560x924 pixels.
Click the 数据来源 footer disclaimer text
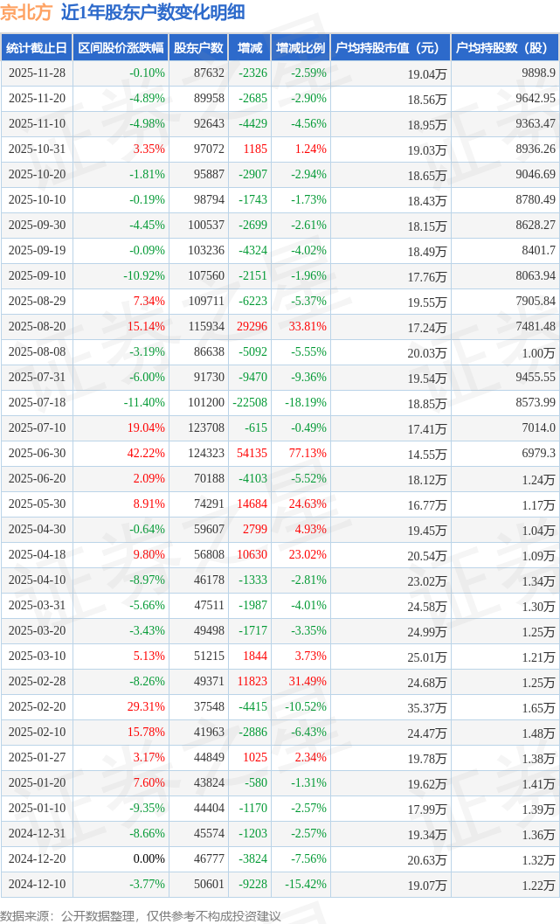tap(141, 915)
